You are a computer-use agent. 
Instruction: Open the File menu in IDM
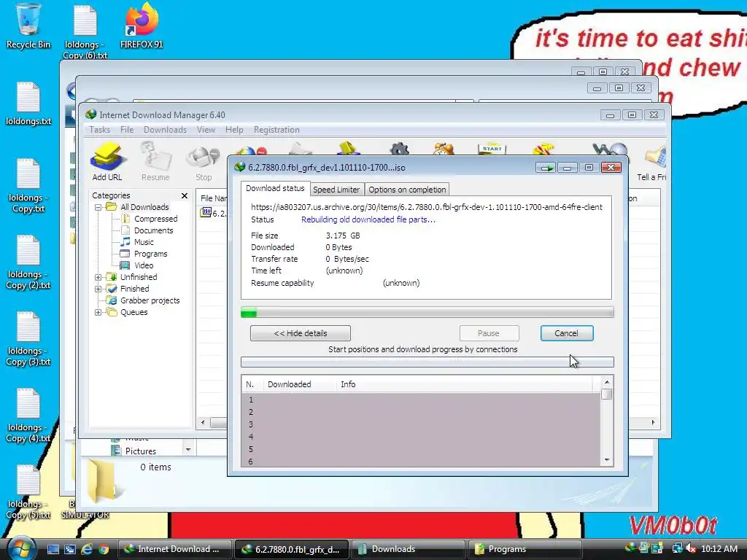coord(127,130)
